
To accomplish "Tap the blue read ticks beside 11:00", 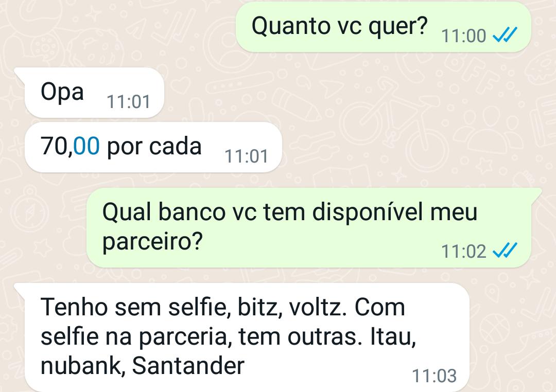I will point(506,35).
